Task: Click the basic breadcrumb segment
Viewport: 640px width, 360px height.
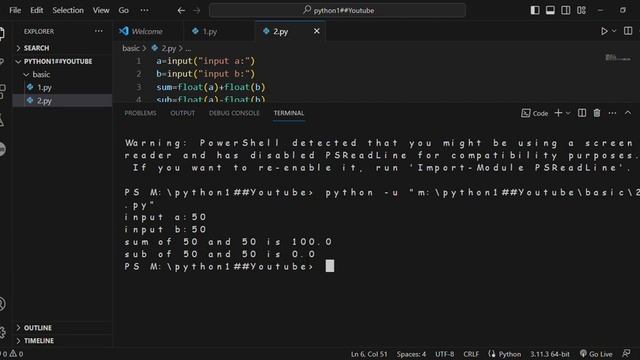Action: [x=131, y=48]
